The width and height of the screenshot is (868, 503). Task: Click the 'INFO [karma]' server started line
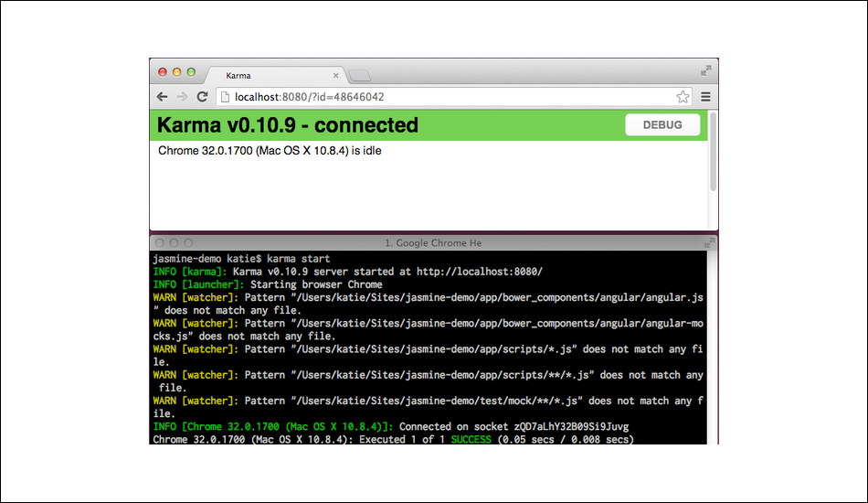[347, 272]
